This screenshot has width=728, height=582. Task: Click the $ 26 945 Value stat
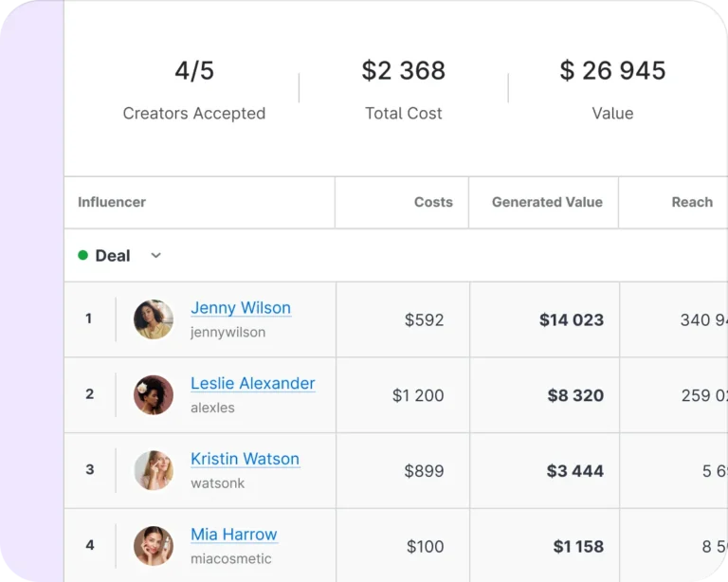[612, 90]
